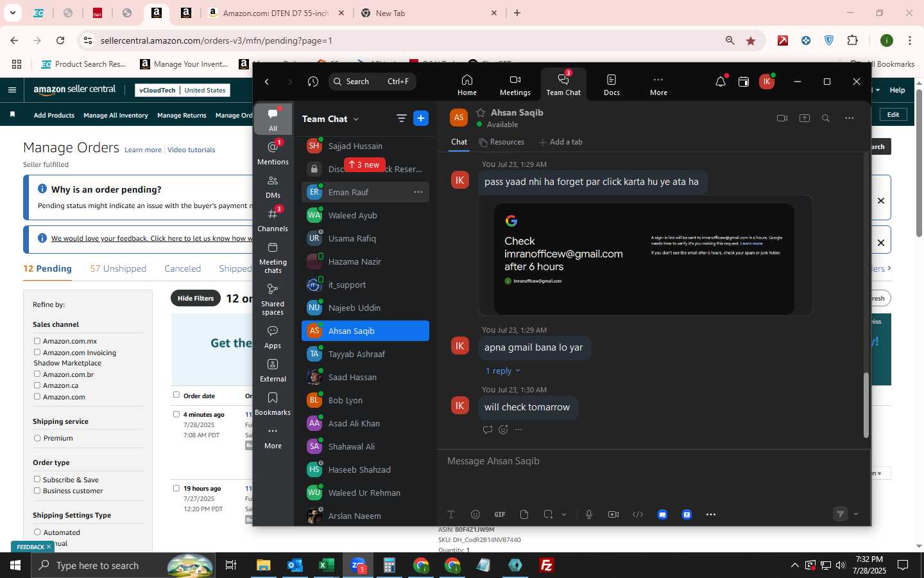This screenshot has width=924, height=578.
Task: Open send options dropdown arrow
Action: coord(856,514)
